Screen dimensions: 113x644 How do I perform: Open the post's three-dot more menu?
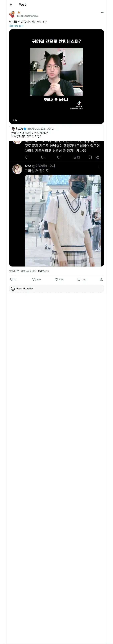pyautogui.click(x=102, y=13)
